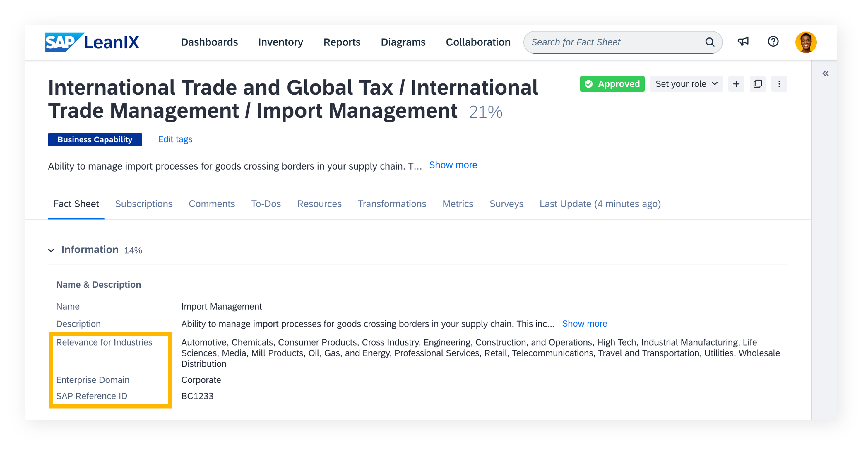Open the Collaboration menu
This screenshot has width=868, height=451.
coord(478,42)
